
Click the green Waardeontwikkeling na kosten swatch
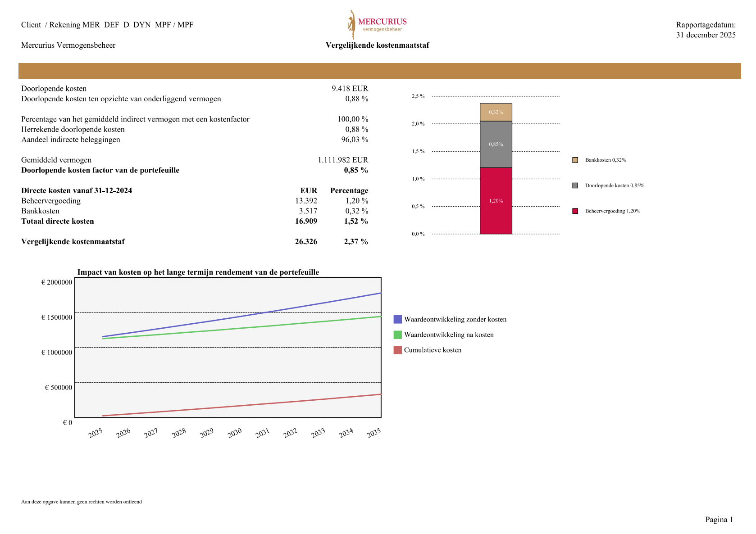[x=397, y=335]
